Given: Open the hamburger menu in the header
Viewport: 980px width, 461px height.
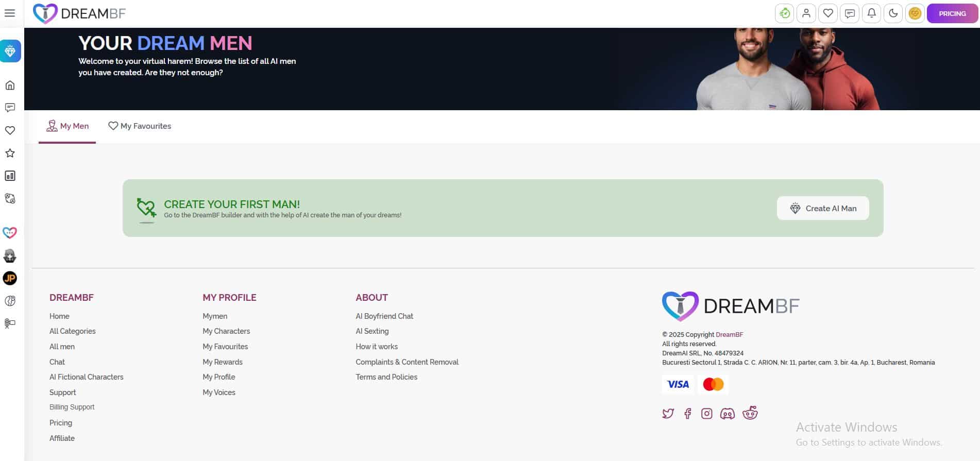Looking at the screenshot, I should (10, 13).
